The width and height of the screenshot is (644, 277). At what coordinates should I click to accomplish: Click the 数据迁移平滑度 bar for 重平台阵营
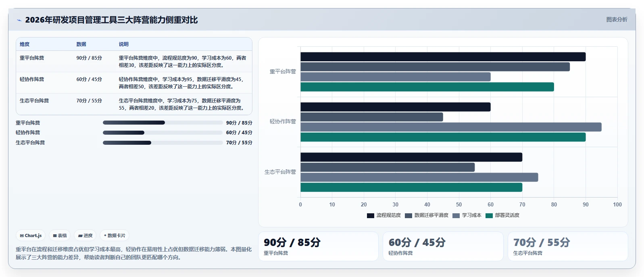pyautogui.click(x=435, y=67)
